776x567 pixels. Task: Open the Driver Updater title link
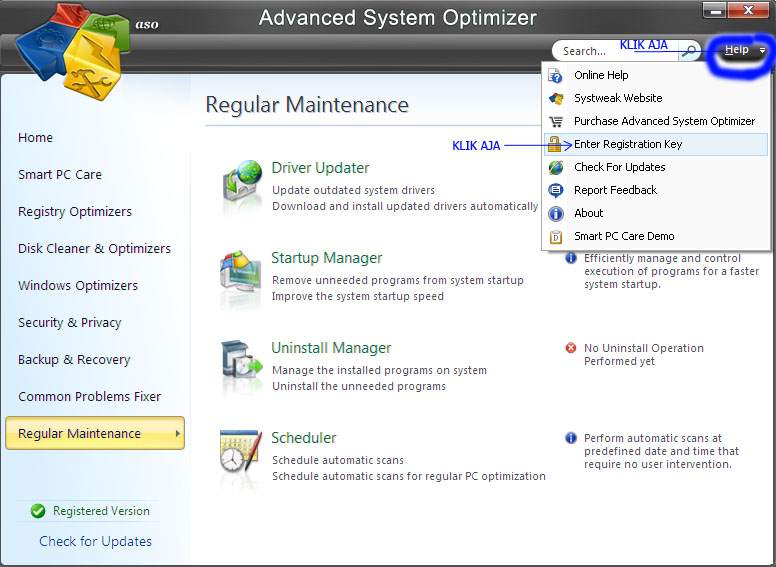tap(320, 168)
